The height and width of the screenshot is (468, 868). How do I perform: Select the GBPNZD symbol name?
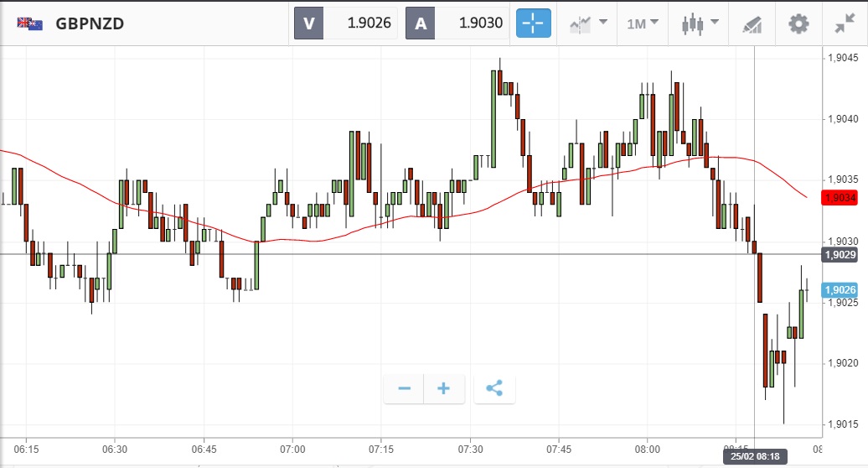click(90, 23)
